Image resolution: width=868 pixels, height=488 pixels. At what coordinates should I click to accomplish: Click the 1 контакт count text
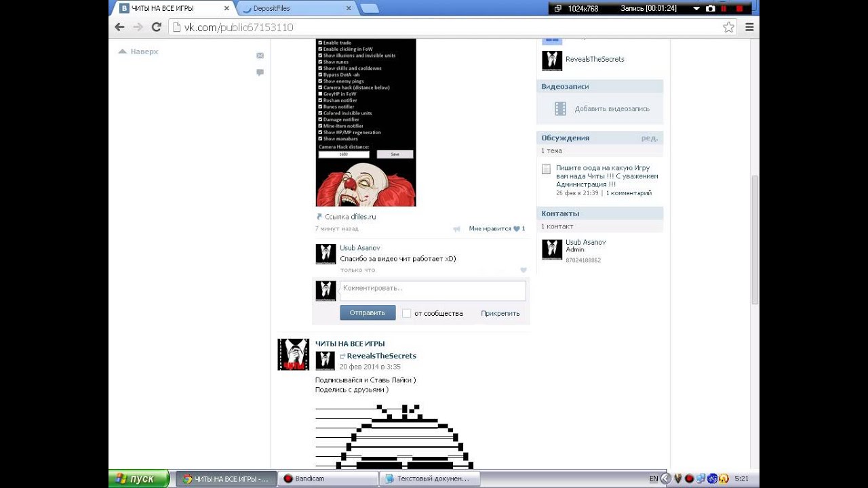pos(557,226)
